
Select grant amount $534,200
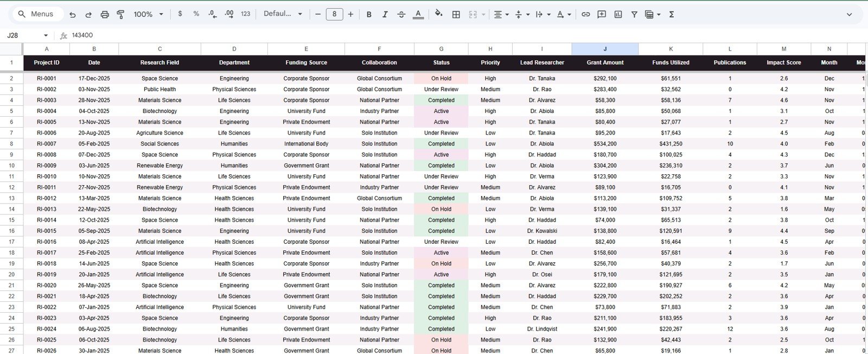pyautogui.click(x=605, y=144)
